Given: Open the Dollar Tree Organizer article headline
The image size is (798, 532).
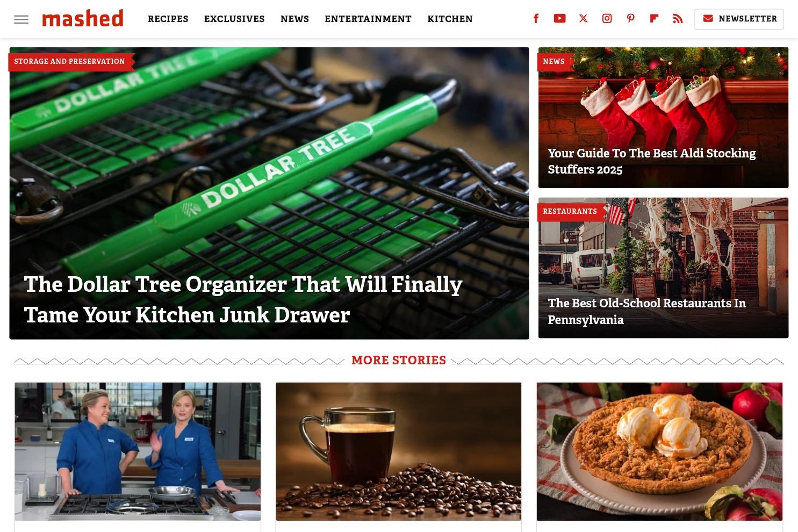Looking at the screenshot, I should (243, 299).
